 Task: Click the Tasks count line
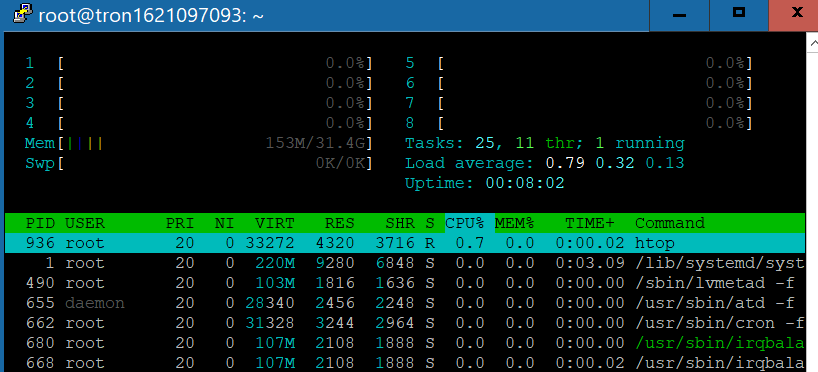click(x=545, y=143)
